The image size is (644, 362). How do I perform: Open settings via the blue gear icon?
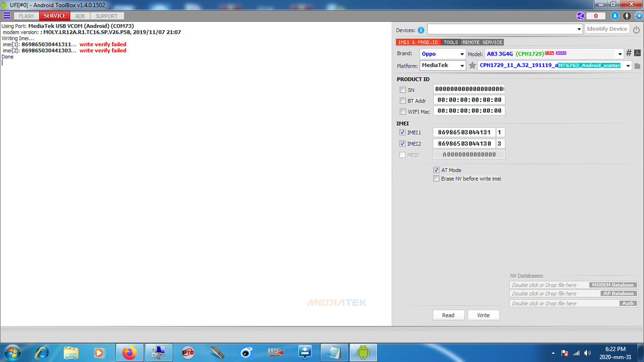[639, 16]
